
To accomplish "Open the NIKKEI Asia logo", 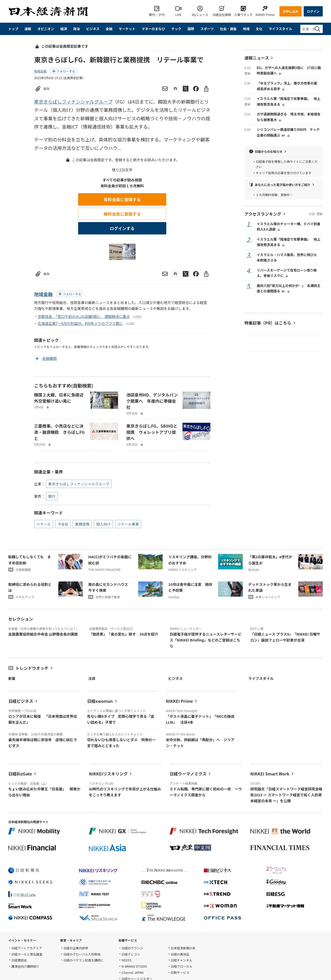I will point(107,848).
